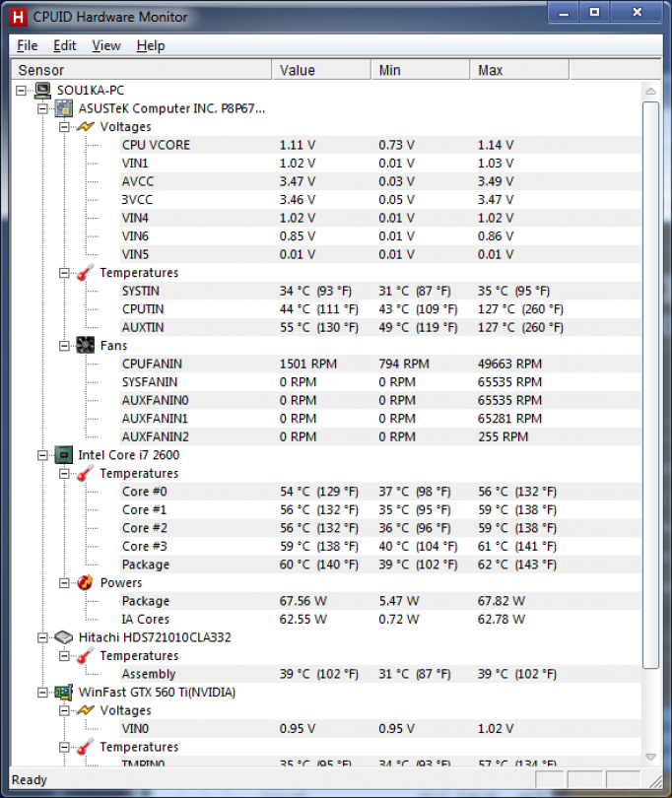Collapse the motherboard Voltages group
672x798 pixels.
click(x=65, y=127)
